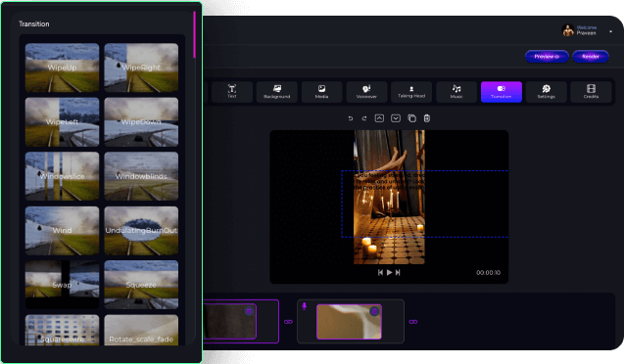The height and width of the screenshot is (364, 624).
Task: Delete the element with the trash icon above the preview
Action: click(x=427, y=118)
